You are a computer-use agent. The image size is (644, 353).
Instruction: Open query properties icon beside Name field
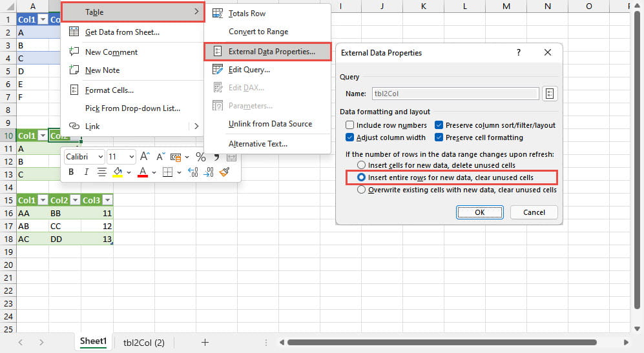(x=550, y=94)
